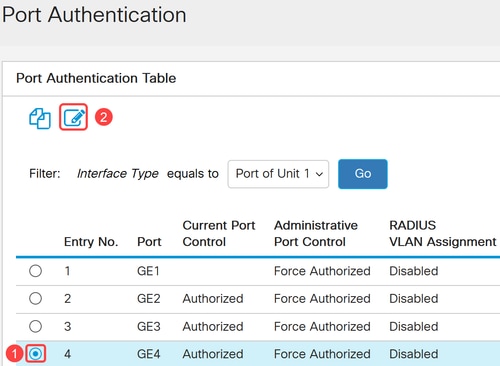Click Force Authorized in GE1 row

(322, 271)
